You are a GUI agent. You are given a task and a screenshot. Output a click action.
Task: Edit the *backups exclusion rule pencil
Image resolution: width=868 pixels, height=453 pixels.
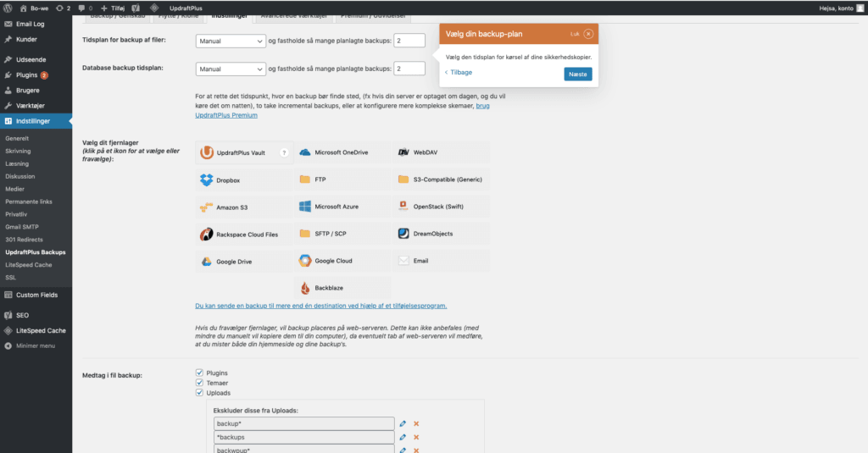[x=403, y=437]
